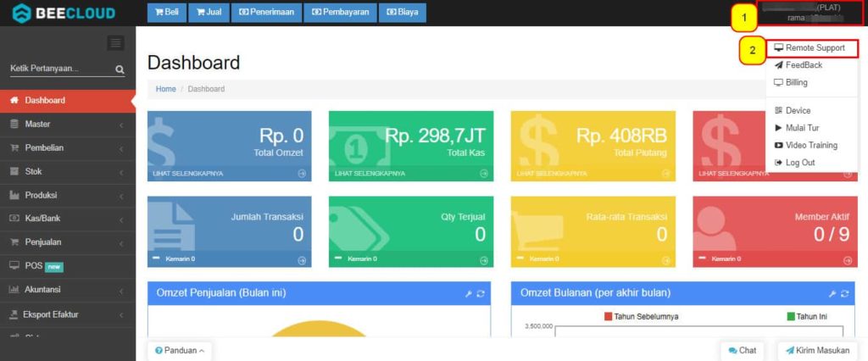
Task: Toggle Tahun Ini legend in chart
Action: click(806, 316)
